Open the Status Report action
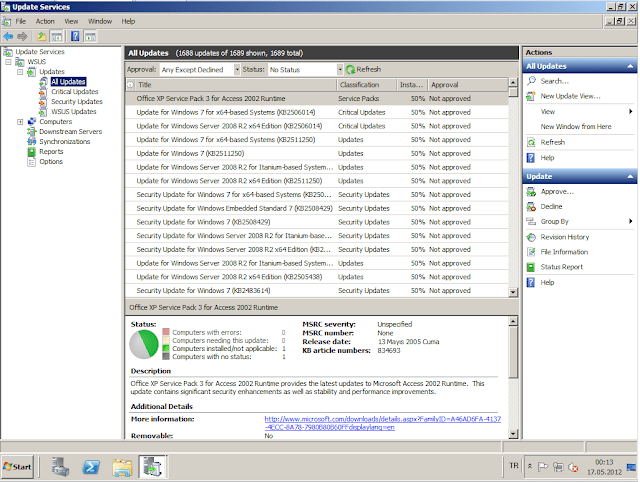Image resolution: width=640 pixels, height=482 pixels. tap(561, 267)
